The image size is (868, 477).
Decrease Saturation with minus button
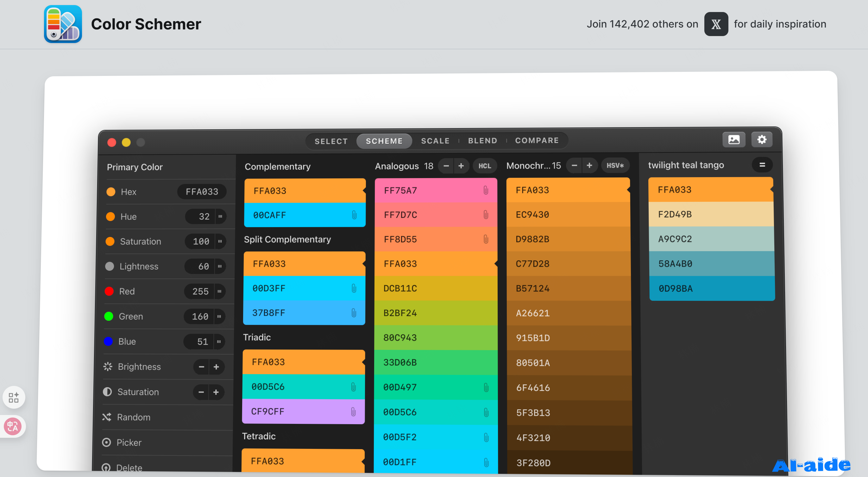[x=201, y=392]
